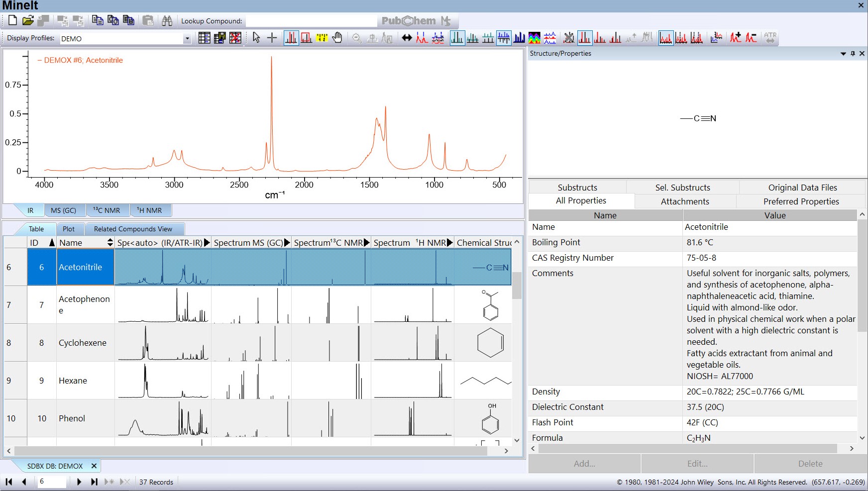
Task: Toggle ascending sort on ID column
Action: [x=52, y=243]
